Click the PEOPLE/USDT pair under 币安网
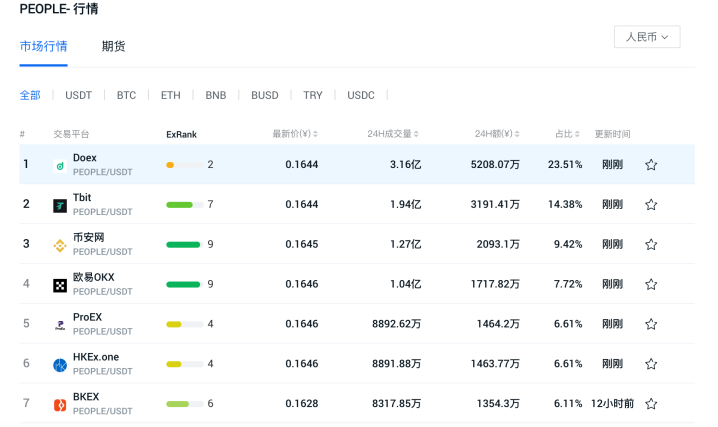Image resolution: width=718 pixels, height=427 pixels. pyautogui.click(x=103, y=252)
